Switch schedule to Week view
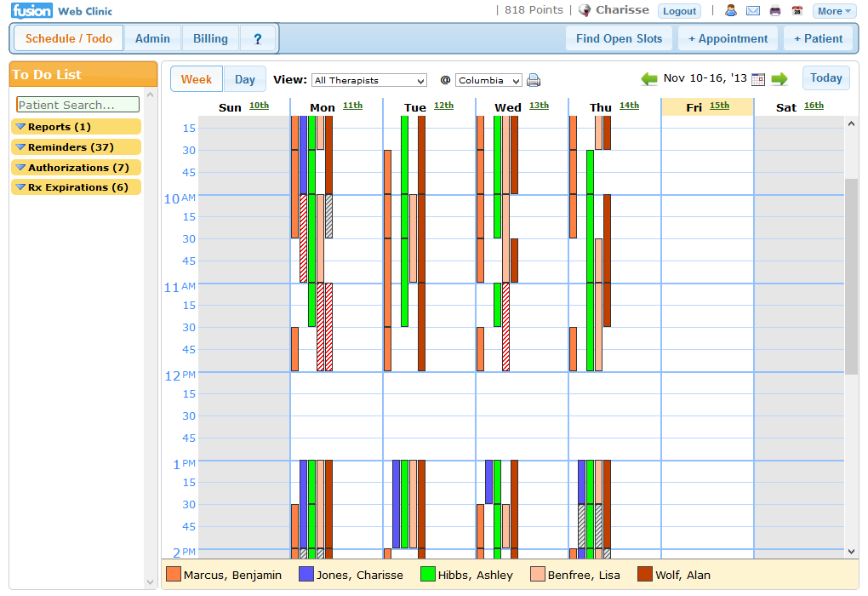 197,79
